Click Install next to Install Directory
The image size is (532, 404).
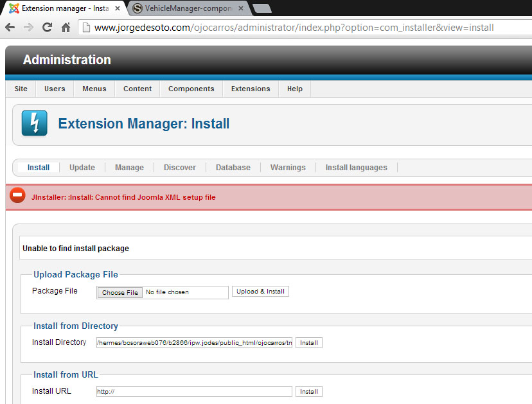coord(309,343)
